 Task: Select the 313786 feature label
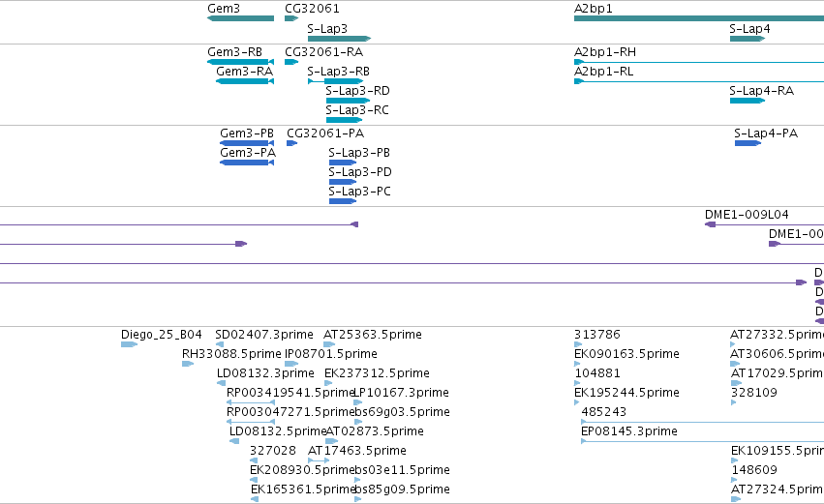[x=597, y=335]
